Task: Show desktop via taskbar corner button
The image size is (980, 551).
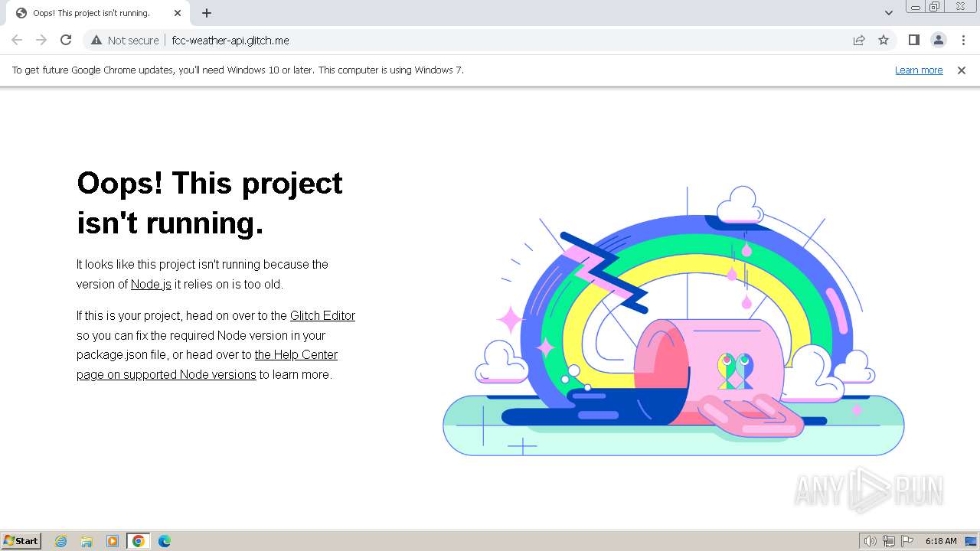Action: (x=971, y=541)
